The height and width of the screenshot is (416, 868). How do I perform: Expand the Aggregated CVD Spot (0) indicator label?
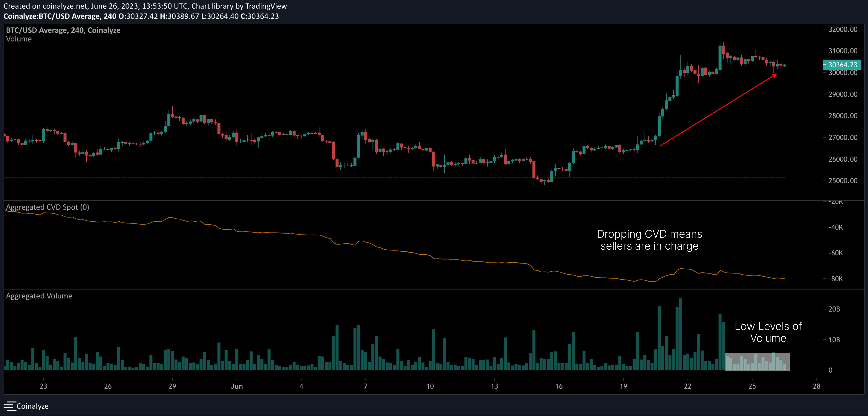pos(48,207)
